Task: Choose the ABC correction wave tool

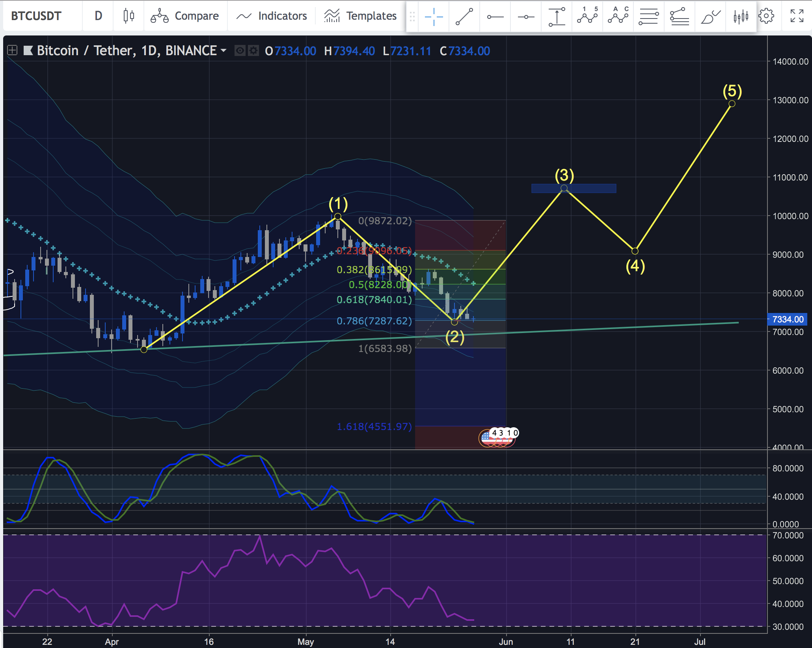Action: [618, 17]
